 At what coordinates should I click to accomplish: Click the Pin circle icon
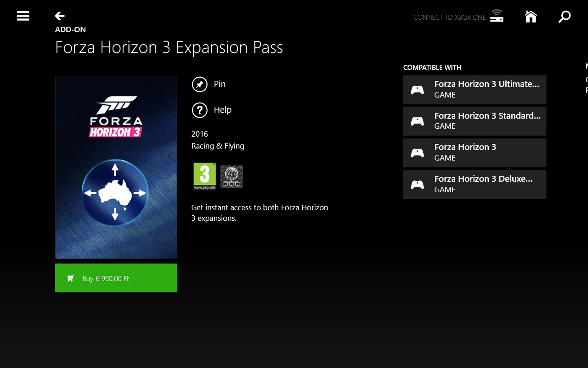pyautogui.click(x=200, y=84)
